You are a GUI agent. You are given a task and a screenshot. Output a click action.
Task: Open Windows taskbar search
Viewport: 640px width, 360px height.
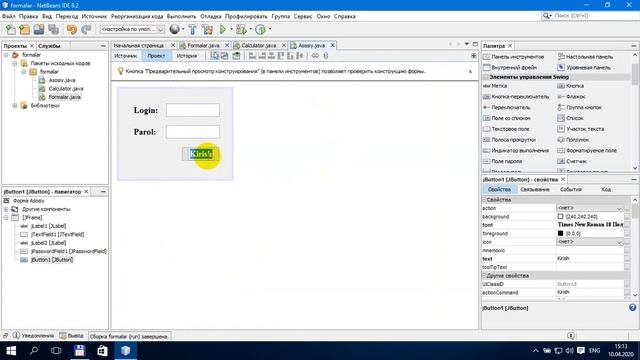[34, 351]
